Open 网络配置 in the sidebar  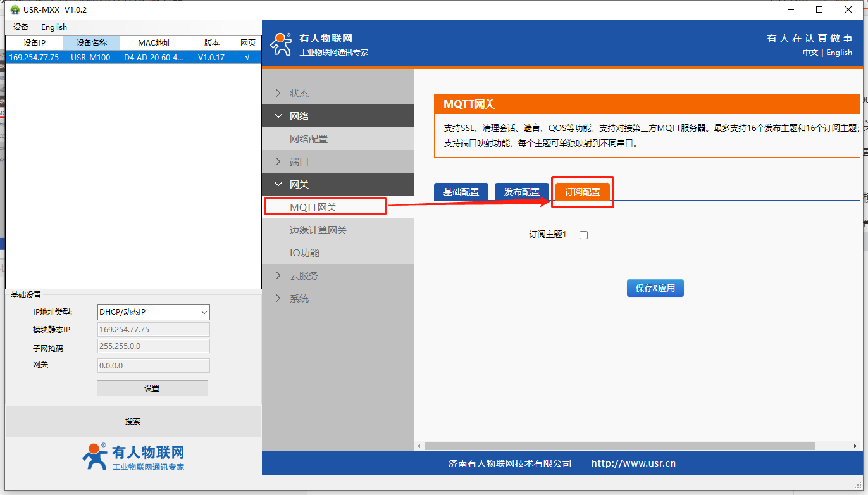338,139
